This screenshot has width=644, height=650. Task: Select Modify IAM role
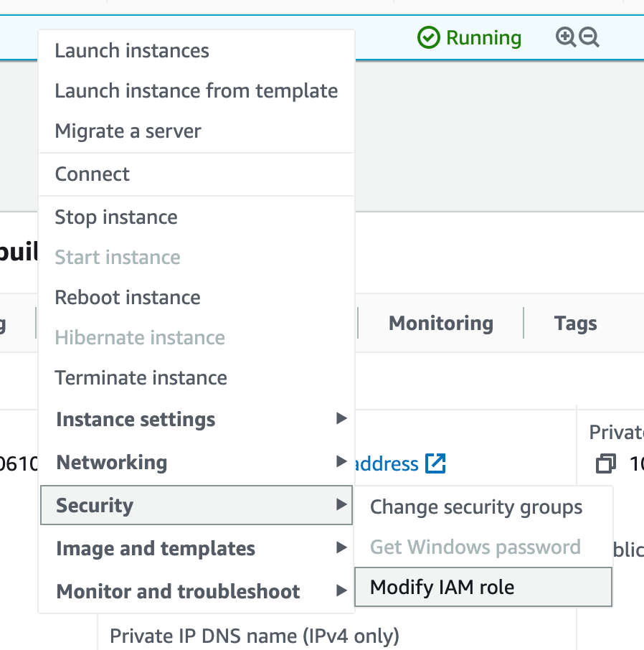(x=483, y=587)
